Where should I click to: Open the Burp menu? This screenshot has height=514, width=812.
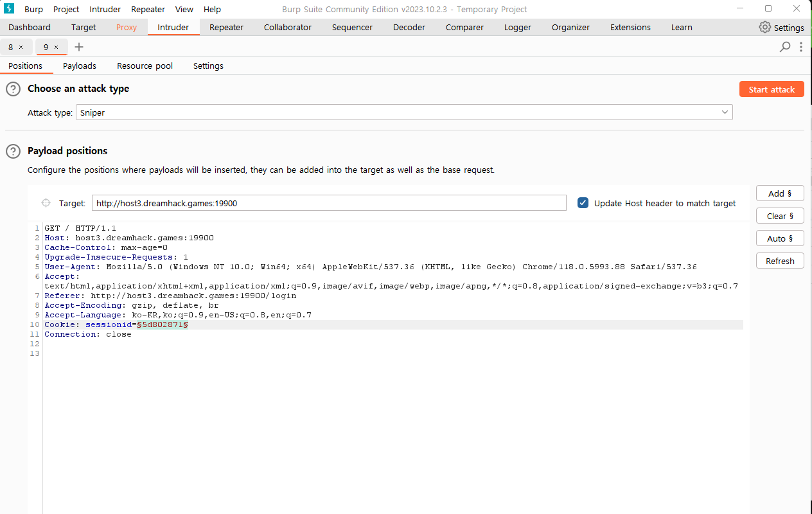(x=33, y=9)
